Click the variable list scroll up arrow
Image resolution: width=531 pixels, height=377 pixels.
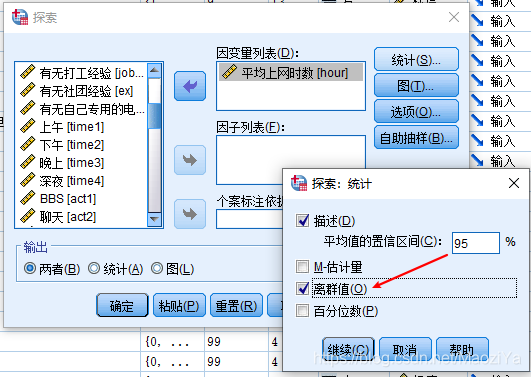click(155, 70)
